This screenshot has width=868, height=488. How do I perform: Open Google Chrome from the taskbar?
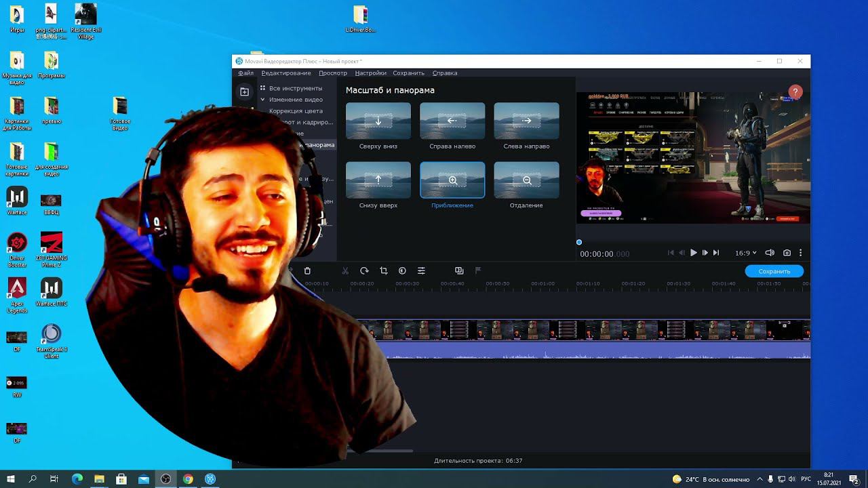[x=188, y=479]
